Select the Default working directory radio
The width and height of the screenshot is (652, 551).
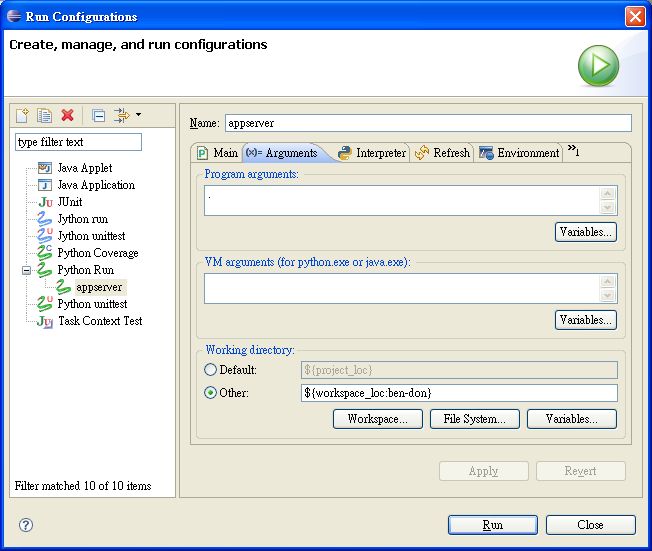211,370
